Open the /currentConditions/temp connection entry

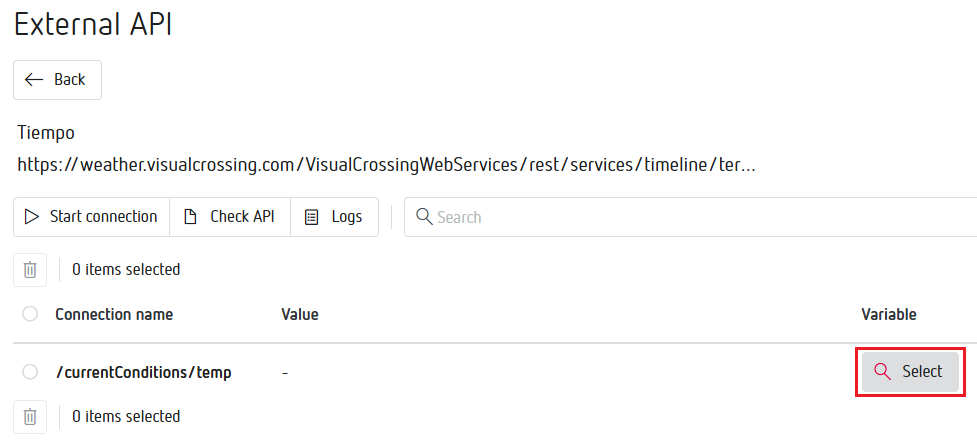point(144,372)
